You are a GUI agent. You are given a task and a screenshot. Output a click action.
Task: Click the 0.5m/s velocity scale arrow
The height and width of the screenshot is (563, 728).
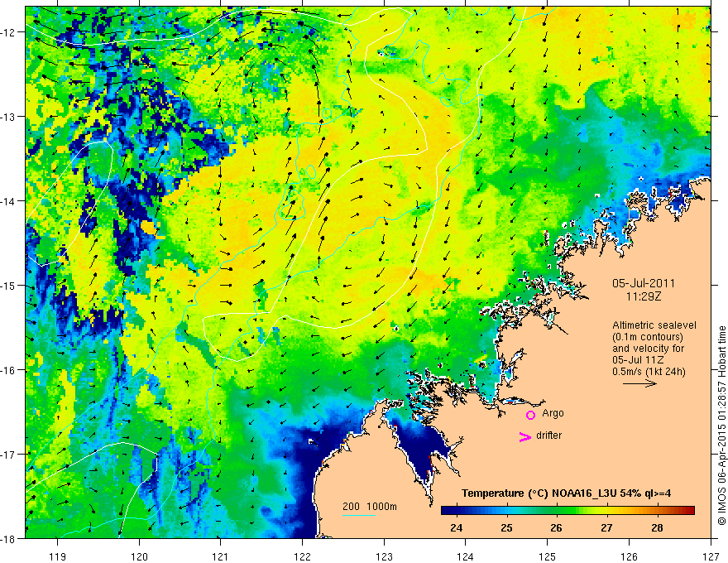click(x=639, y=383)
